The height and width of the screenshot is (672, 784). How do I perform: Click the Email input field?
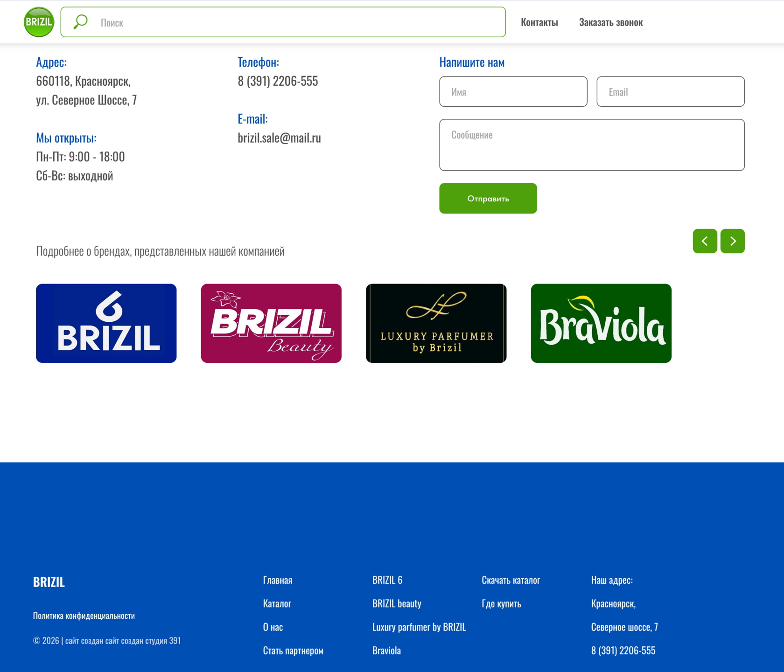(x=671, y=91)
